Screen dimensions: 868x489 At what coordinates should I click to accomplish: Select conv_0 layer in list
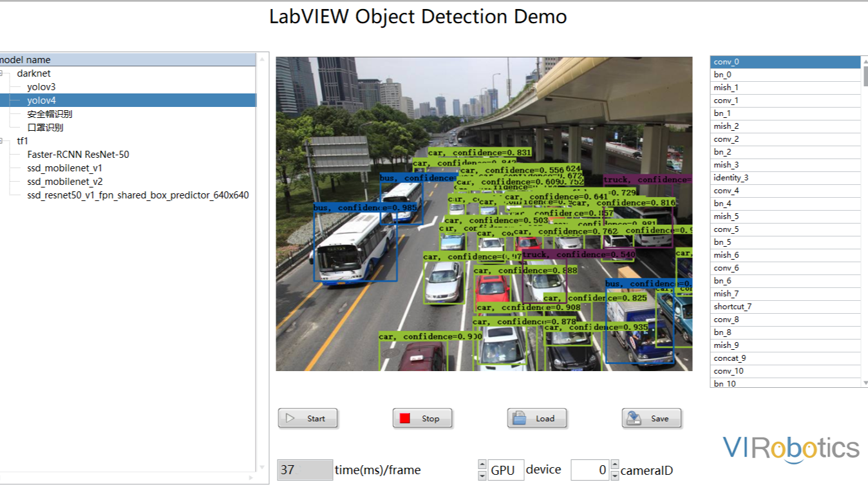786,62
